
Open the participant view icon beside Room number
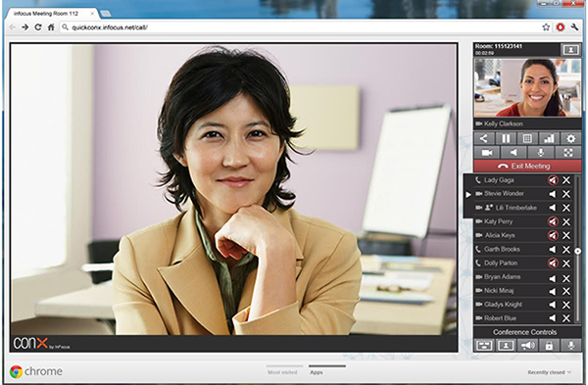(x=570, y=50)
